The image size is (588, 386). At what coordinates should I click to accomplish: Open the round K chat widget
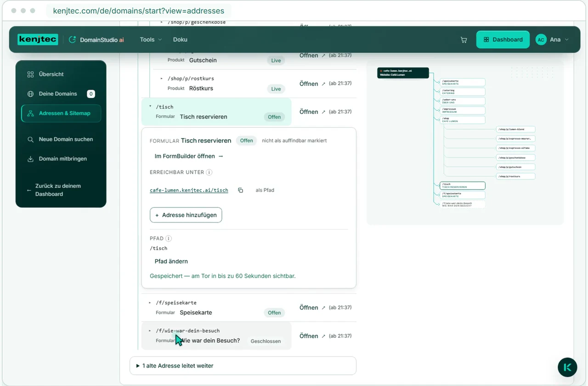(x=567, y=367)
